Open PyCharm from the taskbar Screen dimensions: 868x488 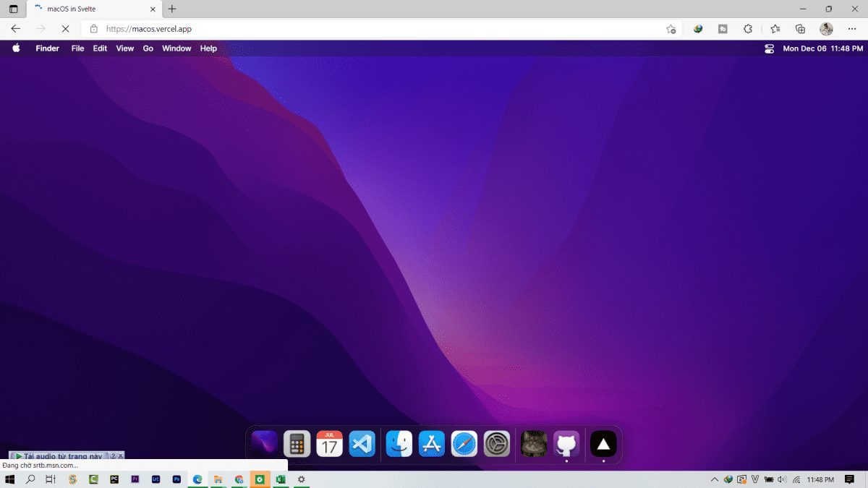click(114, 479)
